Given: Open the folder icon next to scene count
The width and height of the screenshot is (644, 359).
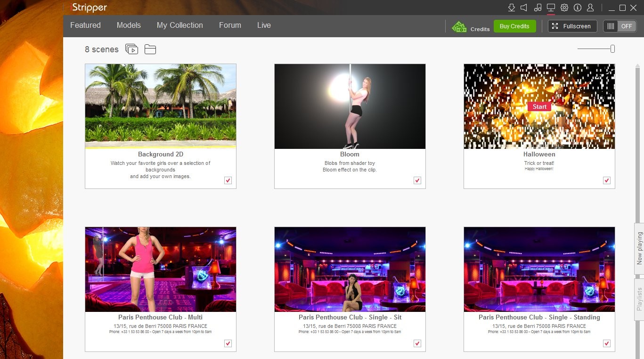Looking at the screenshot, I should pyautogui.click(x=150, y=49).
